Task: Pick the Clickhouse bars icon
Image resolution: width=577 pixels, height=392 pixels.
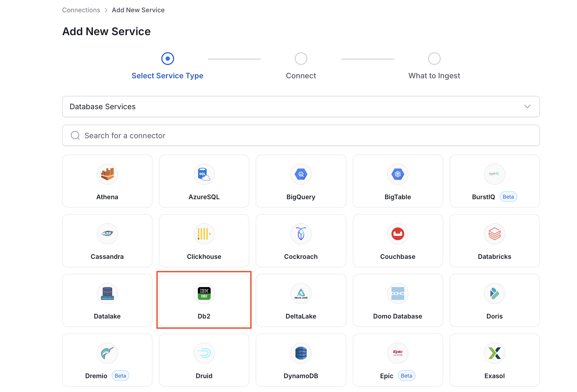Action: (204, 234)
